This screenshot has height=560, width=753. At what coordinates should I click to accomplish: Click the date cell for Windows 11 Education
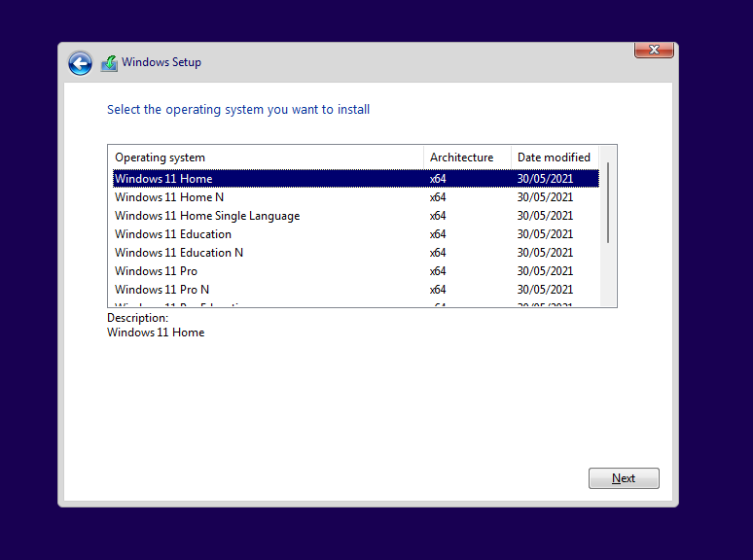click(x=545, y=234)
